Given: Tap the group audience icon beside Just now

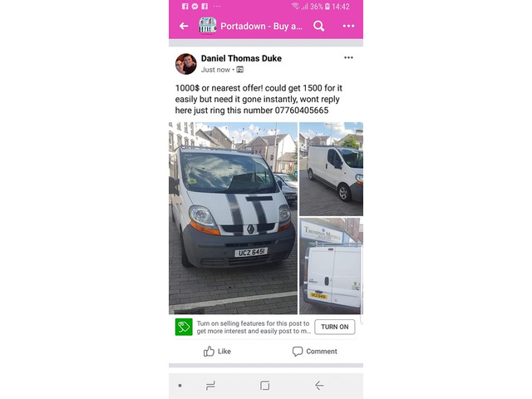Looking at the screenshot, I should point(240,70).
